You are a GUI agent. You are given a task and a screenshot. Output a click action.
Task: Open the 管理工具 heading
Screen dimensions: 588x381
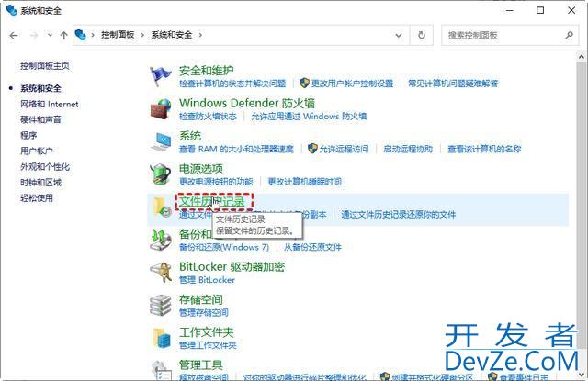(x=200, y=364)
